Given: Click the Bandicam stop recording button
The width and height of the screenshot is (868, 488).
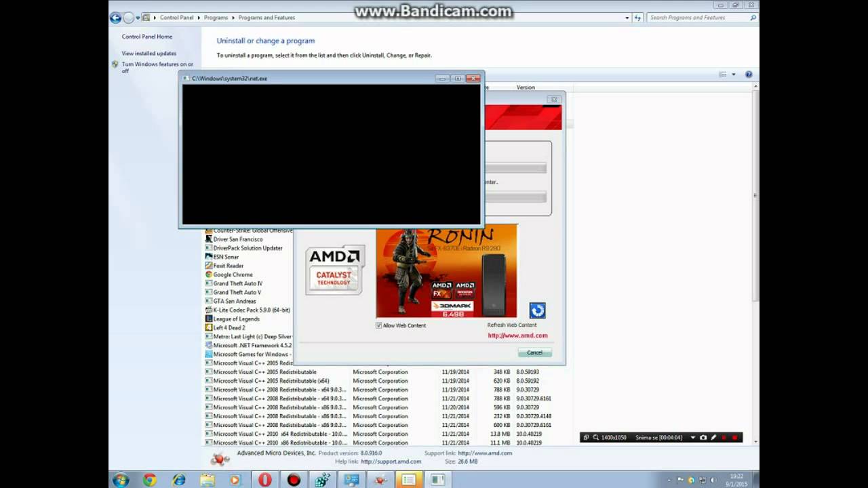Looking at the screenshot, I should coord(734,438).
